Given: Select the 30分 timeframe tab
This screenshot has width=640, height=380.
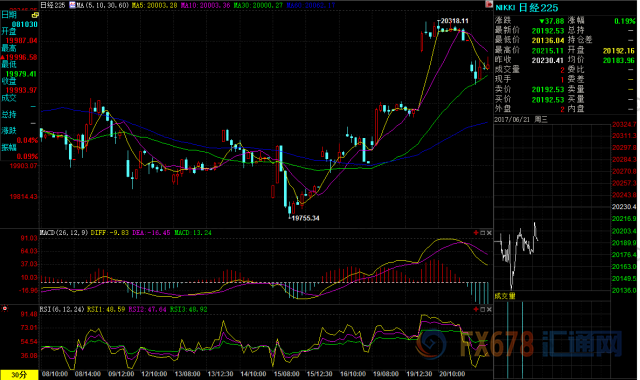Looking at the screenshot, I should (19, 375).
